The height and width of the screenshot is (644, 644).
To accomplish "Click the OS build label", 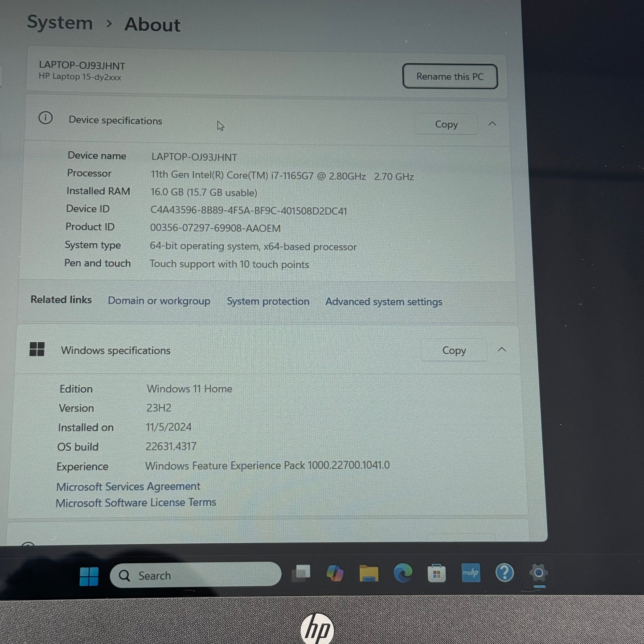I will click(78, 447).
